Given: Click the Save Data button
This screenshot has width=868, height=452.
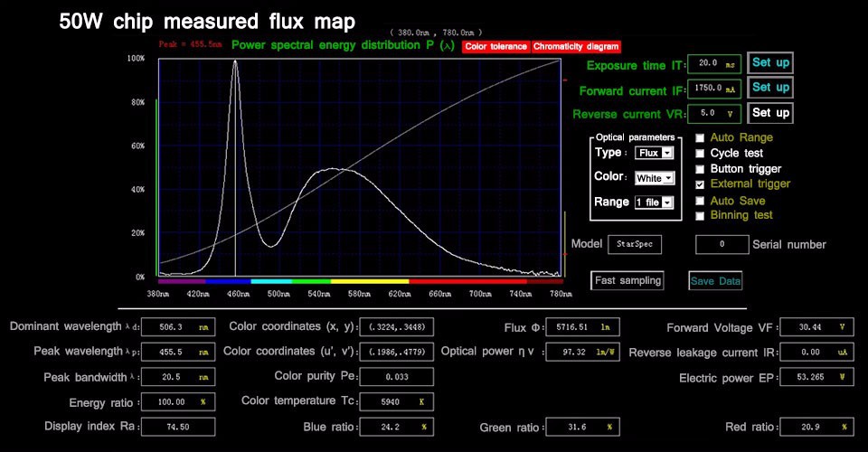Looking at the screenshot, I should tap(715, 281).
